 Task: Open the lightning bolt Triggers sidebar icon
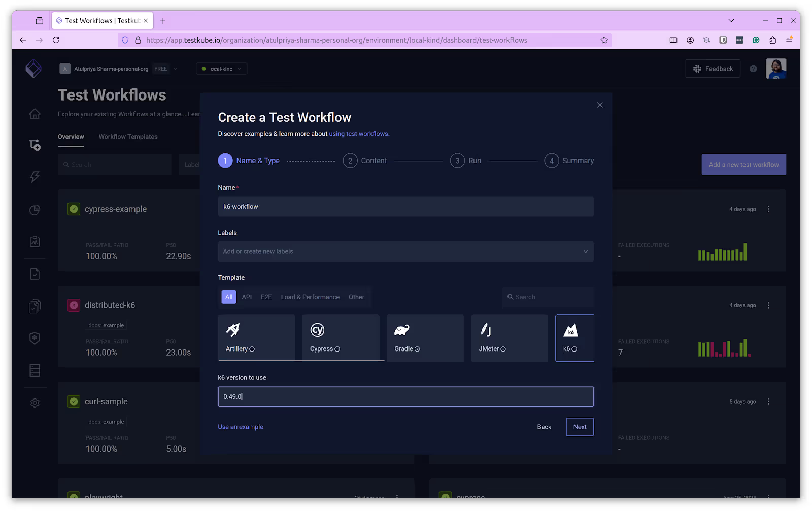[35, 177]
